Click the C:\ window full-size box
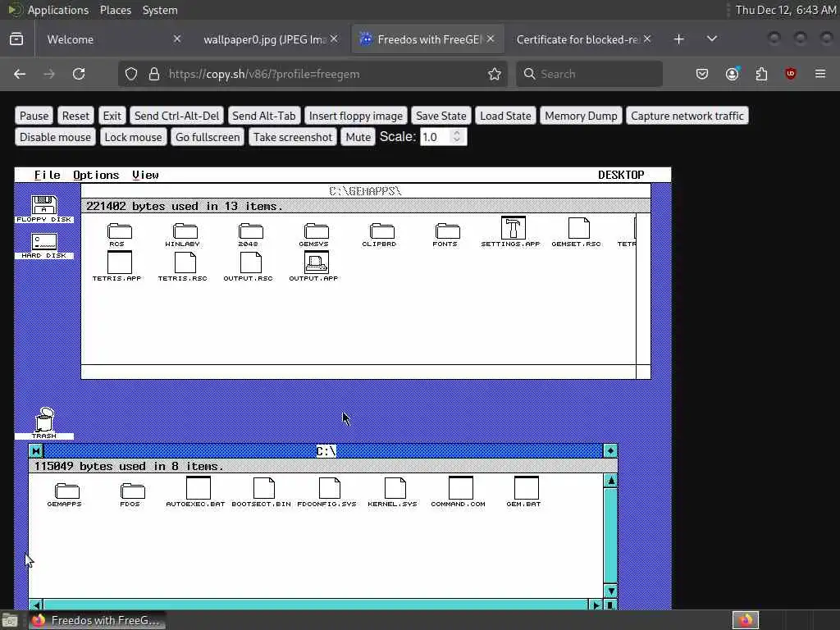Viewport: 840px width, 630px height. point(610,451)
